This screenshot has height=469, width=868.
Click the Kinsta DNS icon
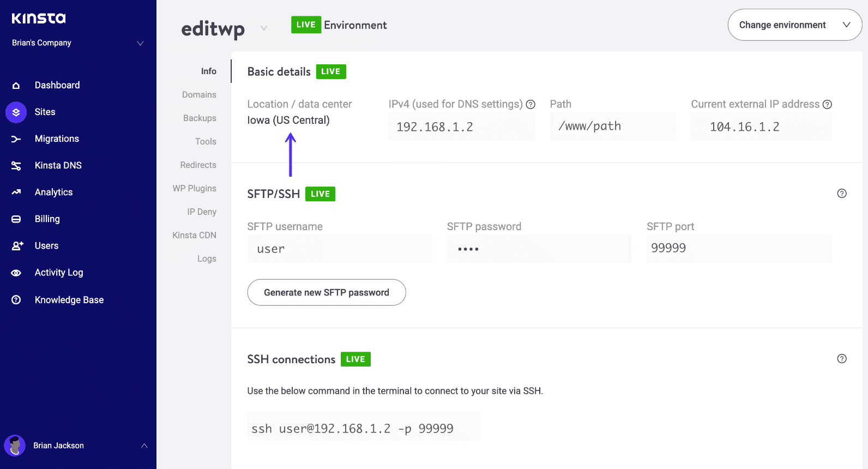(x=16, y=166)
